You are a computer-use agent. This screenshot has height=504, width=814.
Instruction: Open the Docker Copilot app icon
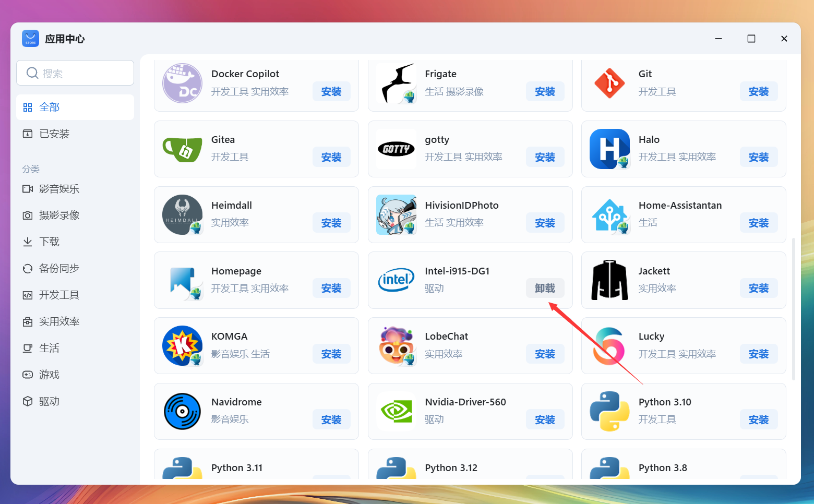click(x=182, y=83)
